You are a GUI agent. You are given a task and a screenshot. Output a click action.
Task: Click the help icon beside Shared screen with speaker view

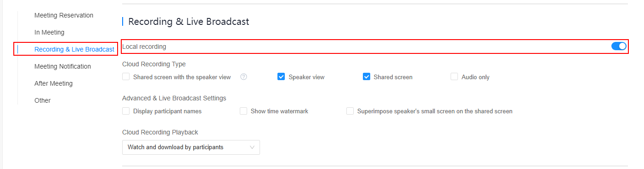(244, 77)
